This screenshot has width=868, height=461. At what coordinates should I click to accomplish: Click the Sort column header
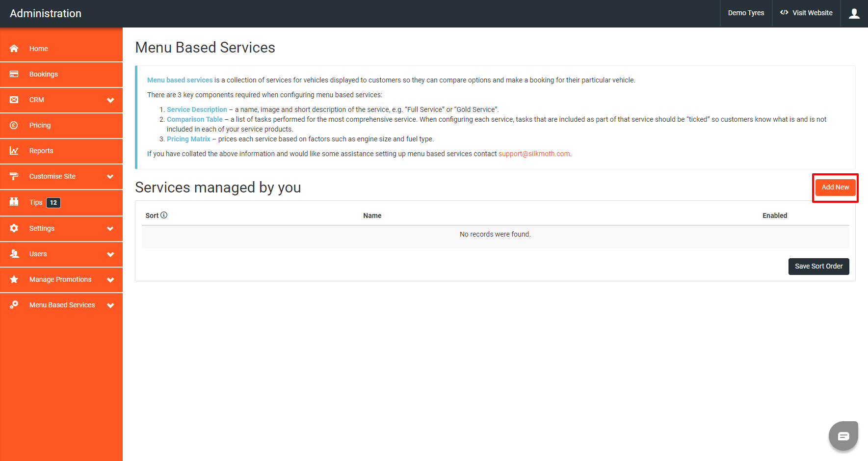pyautogui.click(x=152, y=216)
